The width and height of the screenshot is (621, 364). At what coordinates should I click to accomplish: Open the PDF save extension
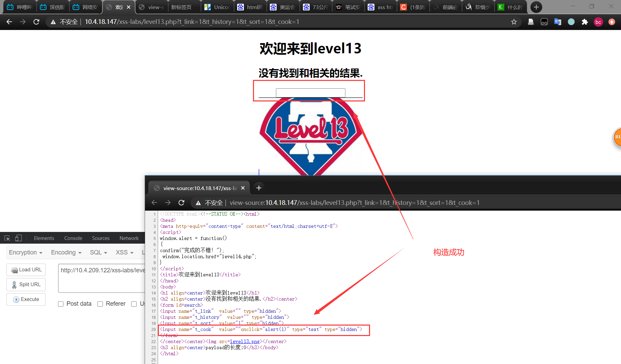531,22
